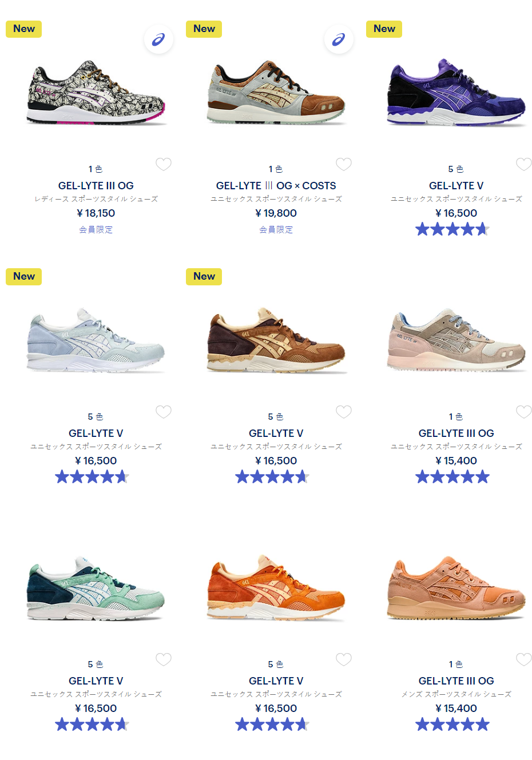Click heart icon on light blue GEL-LYTE V
The image size is (532, 760).
[164, 412]
